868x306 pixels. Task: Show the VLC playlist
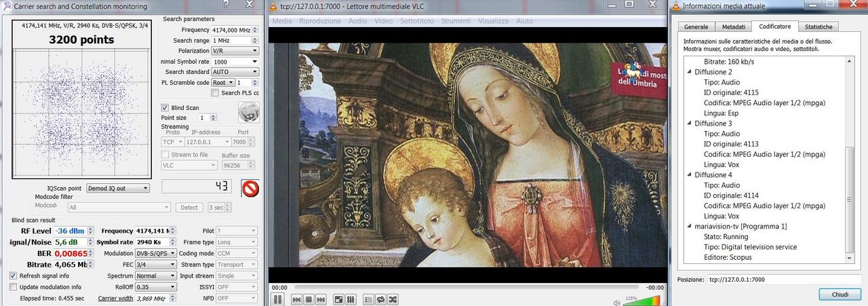pyautogui.click(x=369, y=299)
